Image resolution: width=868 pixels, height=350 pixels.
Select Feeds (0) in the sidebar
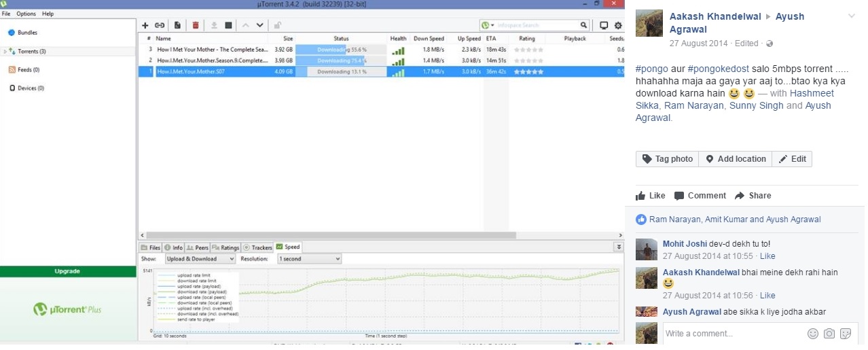coord(29,70)
